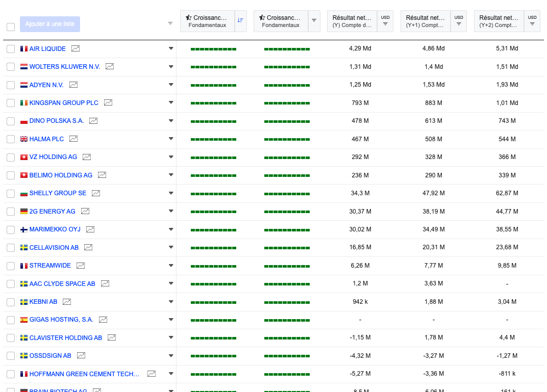Toggle the select-all checkbox in the header
This screenshot has height=392, width=547.
coord(11,27)
